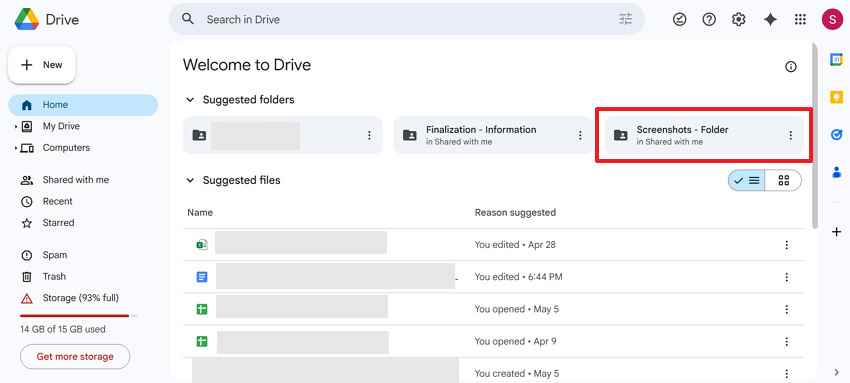
Task: Open Google Tasks side panel
Action: (836, 134)
